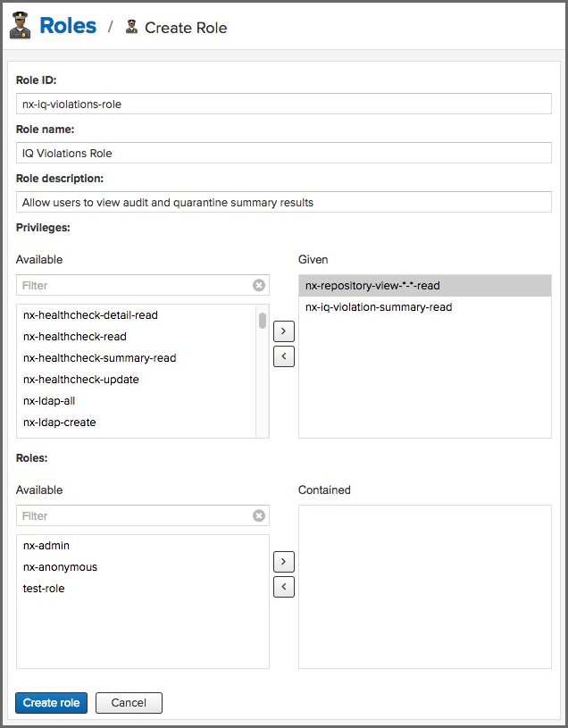Clear the Privileges filter with the x icon

click(x=259, y=285)
